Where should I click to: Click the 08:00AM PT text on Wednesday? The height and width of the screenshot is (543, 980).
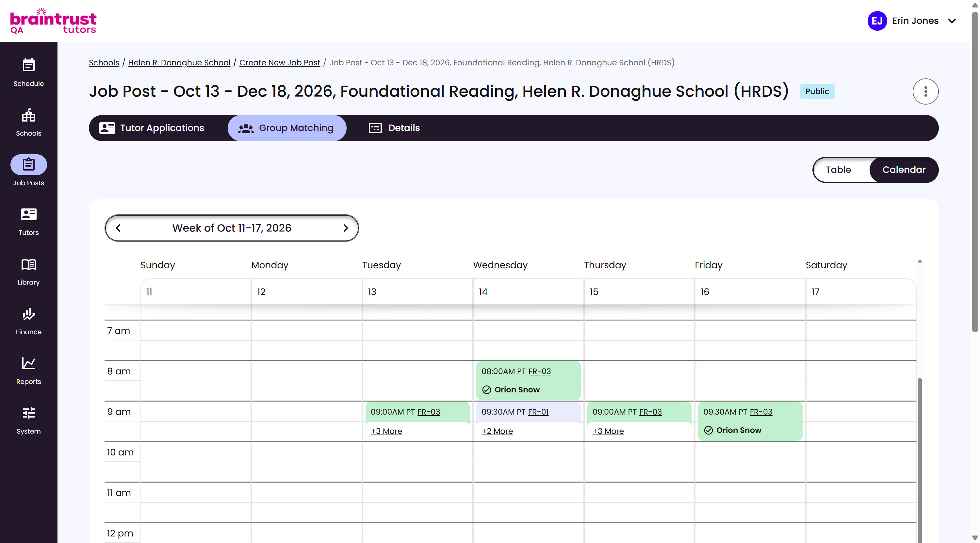point(503,371)
